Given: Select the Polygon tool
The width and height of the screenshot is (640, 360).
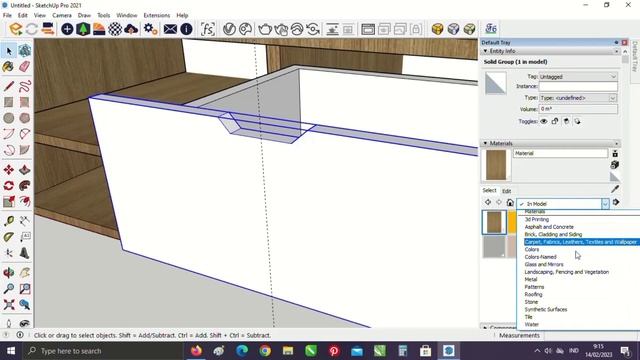Looking at the screenshot, I should click(24, 118).
